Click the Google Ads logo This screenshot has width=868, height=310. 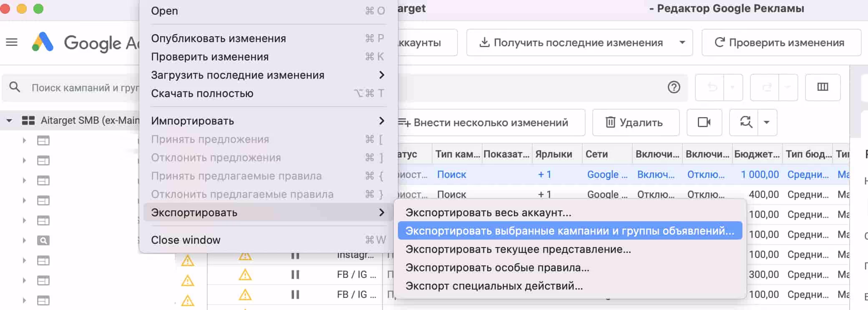point(43,42)
